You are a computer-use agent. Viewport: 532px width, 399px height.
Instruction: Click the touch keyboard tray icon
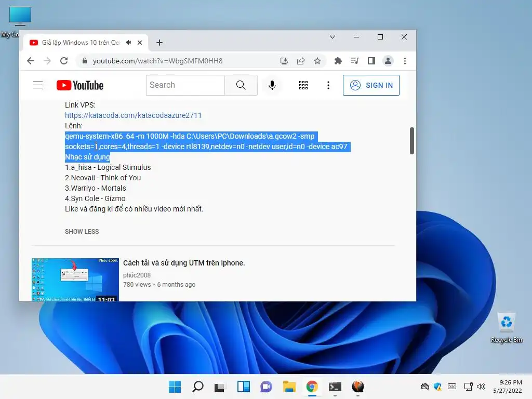pyautogui.click(x=452, y=387)
